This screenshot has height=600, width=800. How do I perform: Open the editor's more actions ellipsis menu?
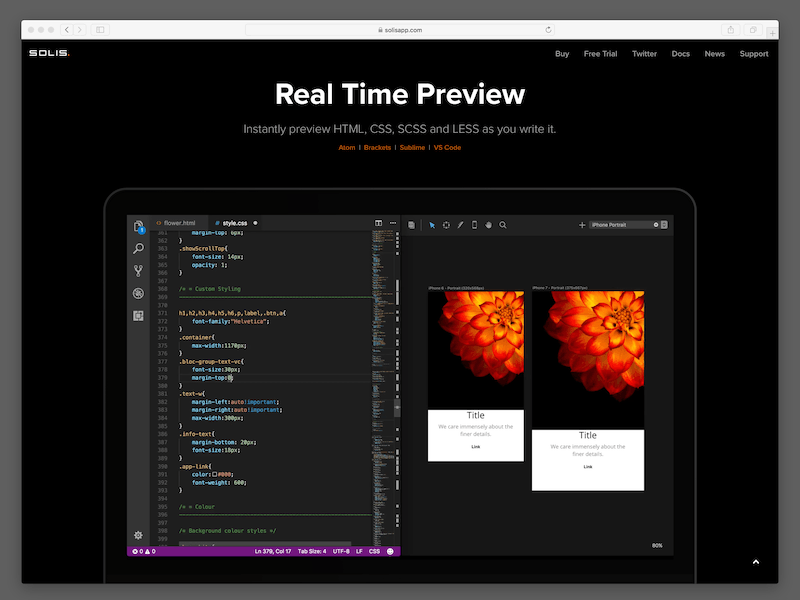[392, 221]
